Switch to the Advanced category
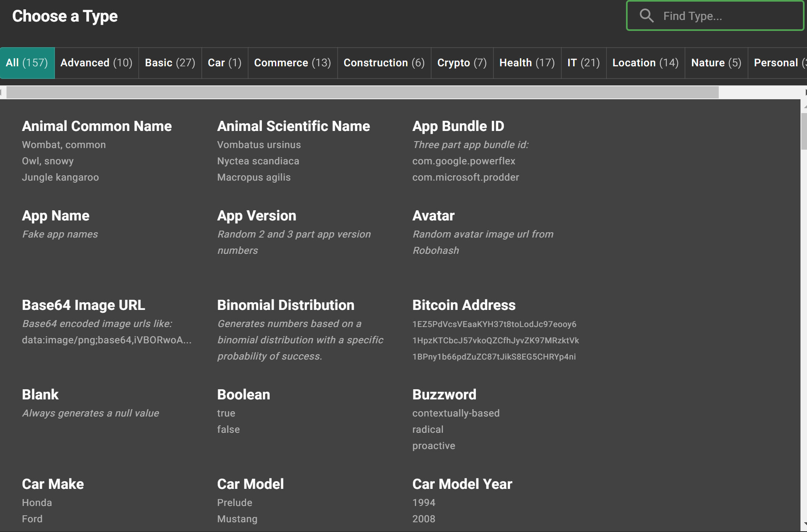 [x=96, y=63]
